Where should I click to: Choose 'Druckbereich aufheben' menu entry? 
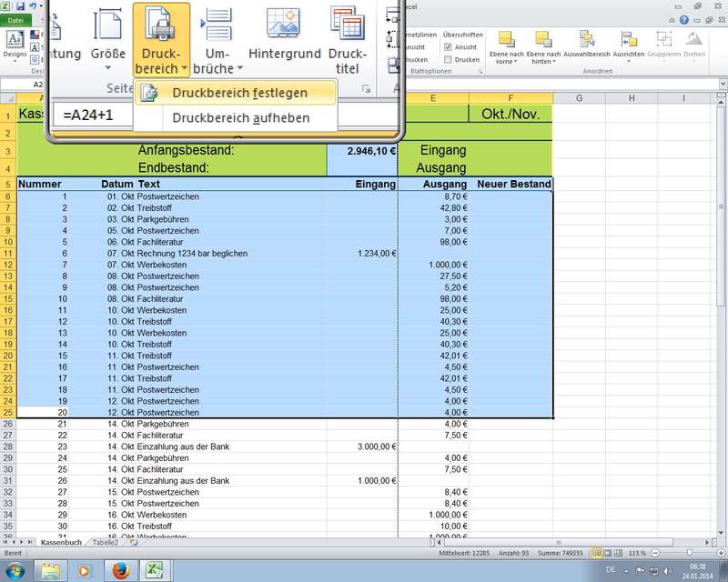pyautogui.click(x=240, y=118)
